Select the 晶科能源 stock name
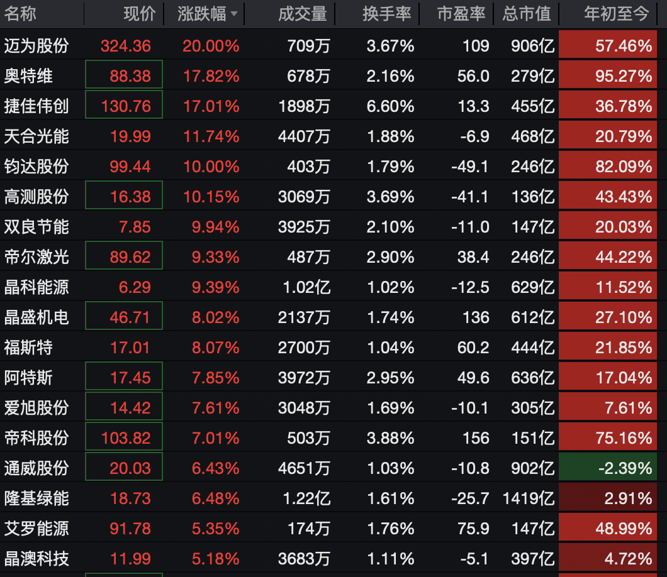This screenshot has height=577, width=667. point(36,287)
